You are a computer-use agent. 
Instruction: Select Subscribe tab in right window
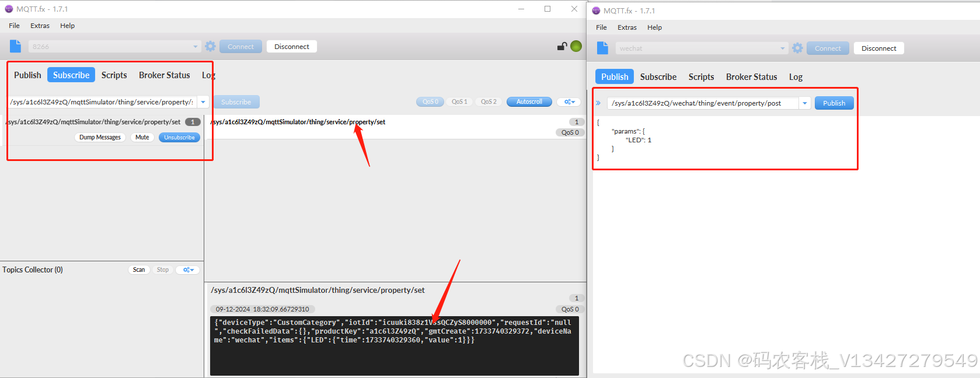coord(658,77)
